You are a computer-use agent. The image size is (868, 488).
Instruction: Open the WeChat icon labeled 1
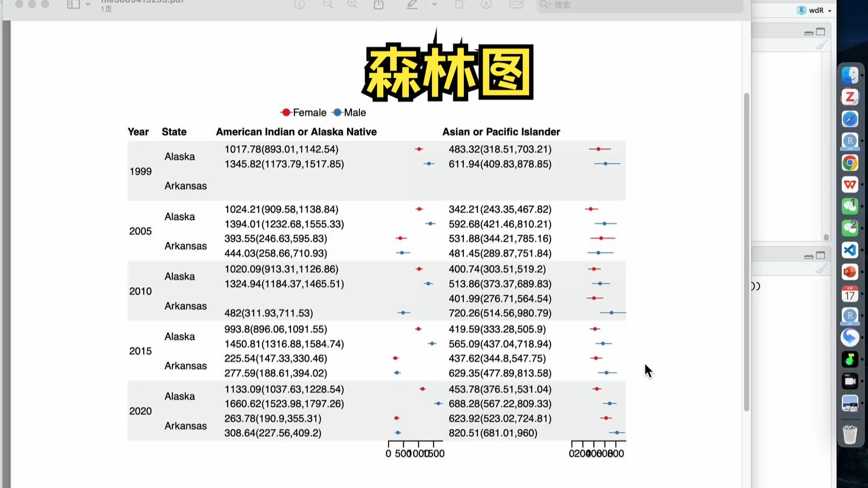(x=850, y=206)
